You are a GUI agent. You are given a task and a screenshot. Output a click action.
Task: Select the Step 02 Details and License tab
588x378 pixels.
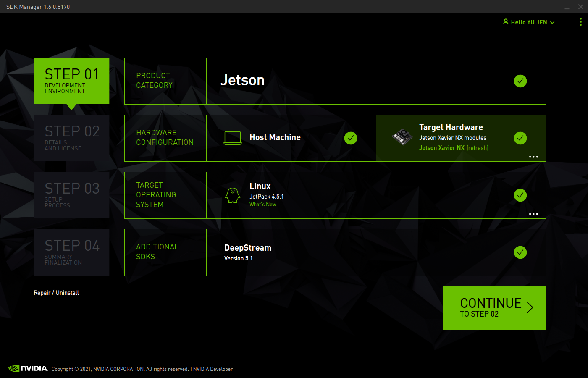coord(71,138)
